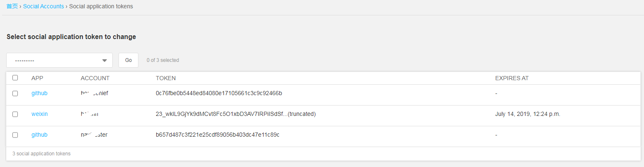The height and width of the screenshot is (167, 644).
Task: Click the Go button
Action: [128, 60]
